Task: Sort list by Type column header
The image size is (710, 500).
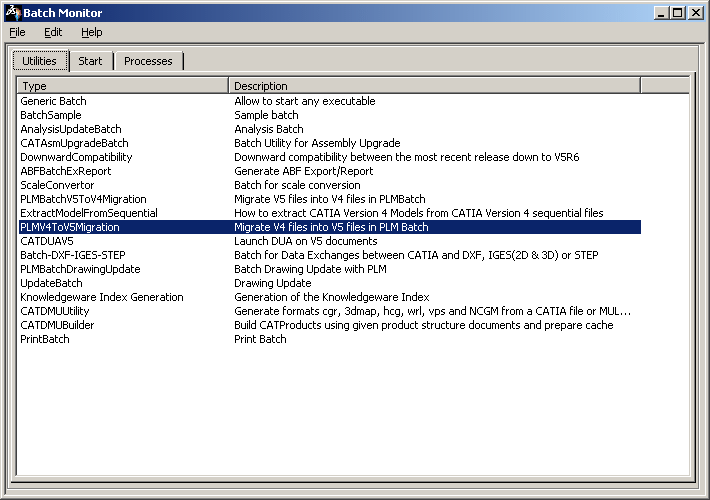Action: point(122,86)
